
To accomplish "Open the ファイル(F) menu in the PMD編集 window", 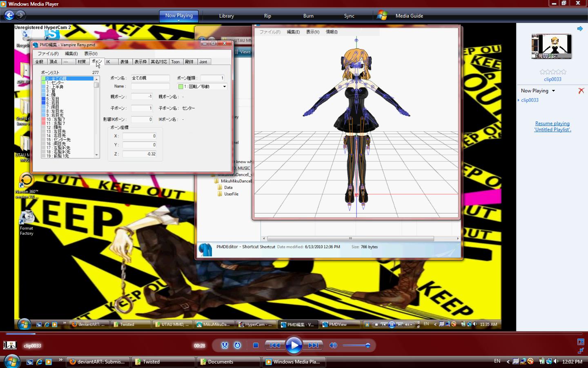I will tap(48, 54).
